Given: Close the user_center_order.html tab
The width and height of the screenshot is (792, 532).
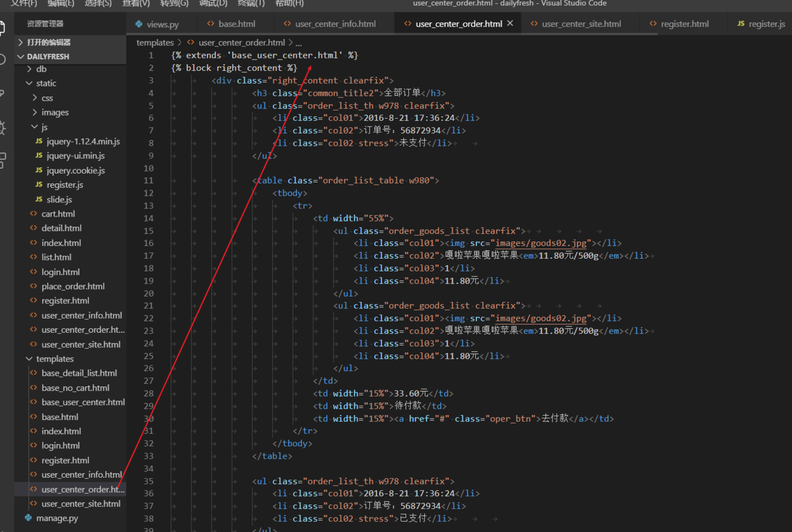Looking at the screenshot, I should point(510,24).
